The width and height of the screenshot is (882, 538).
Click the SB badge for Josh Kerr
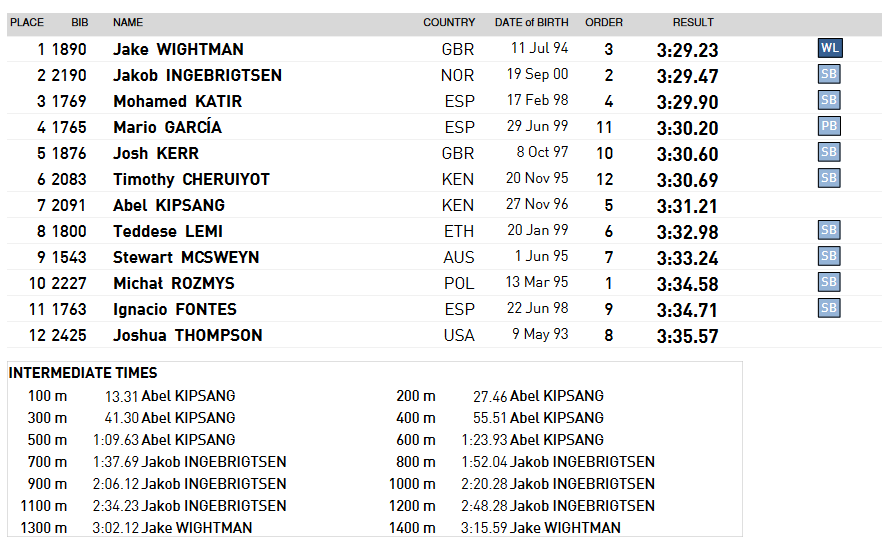pos(829,152)
